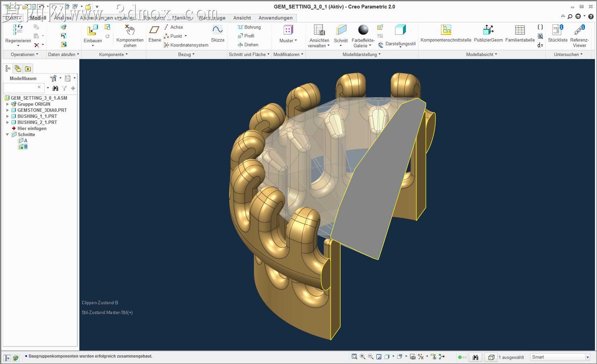Click refit zoom icon in bottom toolbar
This screenshot has width=597, height=364.
point(354,357)
